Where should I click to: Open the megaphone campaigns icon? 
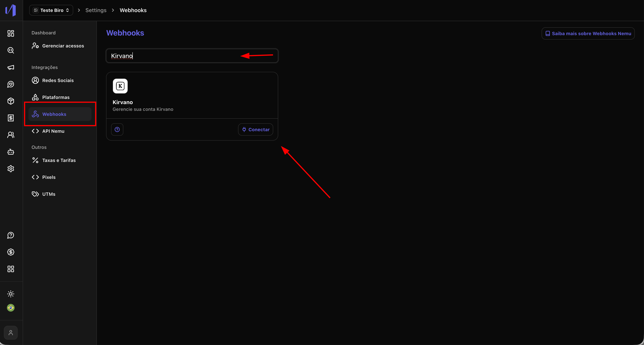click(x=11, y=67)
